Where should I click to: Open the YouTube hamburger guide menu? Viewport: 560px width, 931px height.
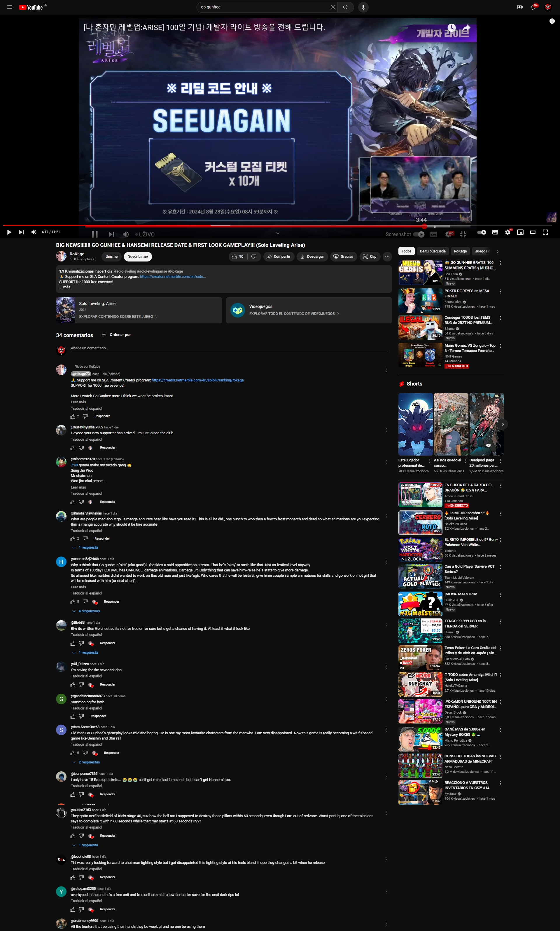[x=9, y=7]
